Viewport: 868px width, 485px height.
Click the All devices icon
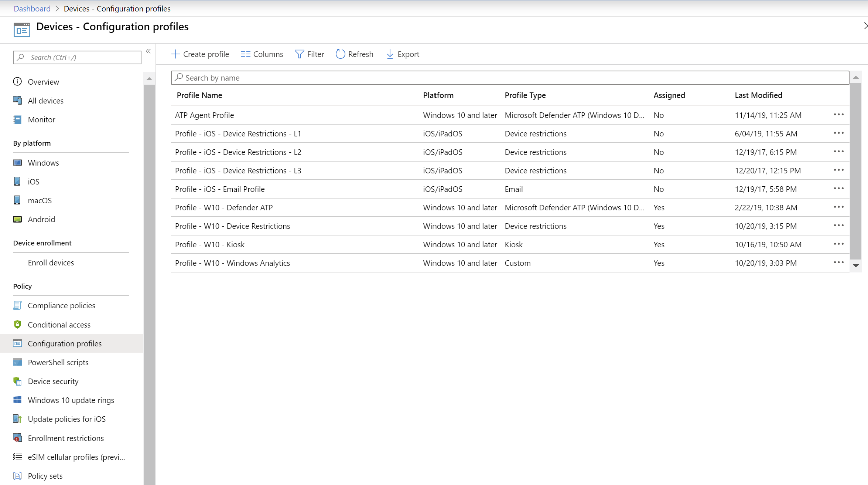click(17, 100)
